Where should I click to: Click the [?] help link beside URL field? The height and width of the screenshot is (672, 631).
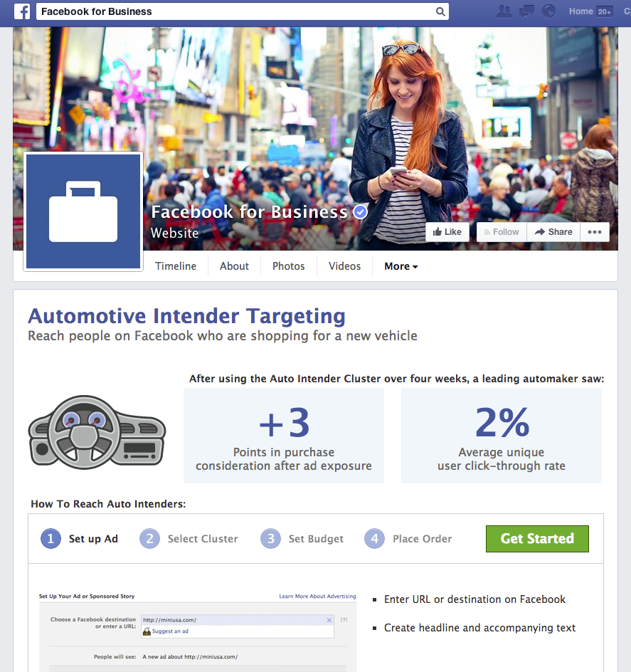tap(344, 620)
